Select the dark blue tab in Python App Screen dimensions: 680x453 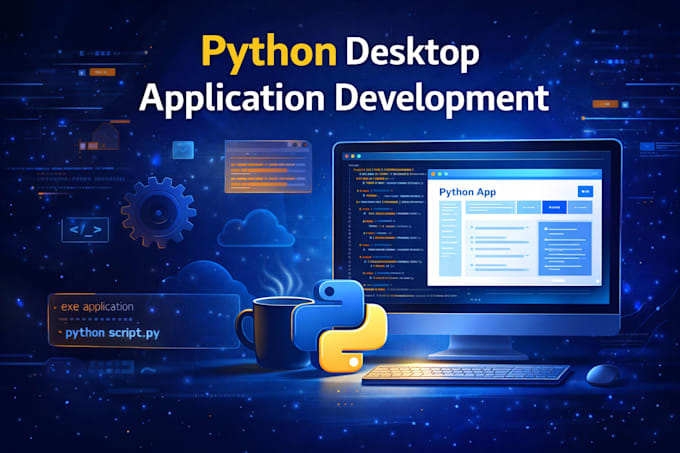click(554, 207)
